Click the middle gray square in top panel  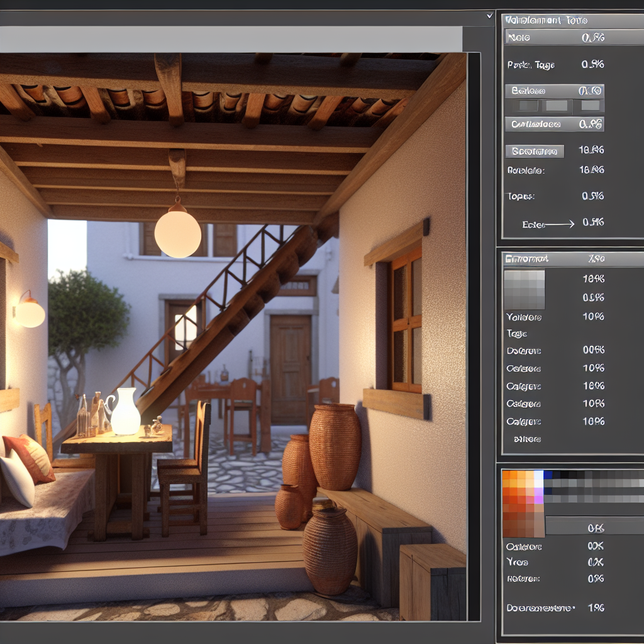556,106
